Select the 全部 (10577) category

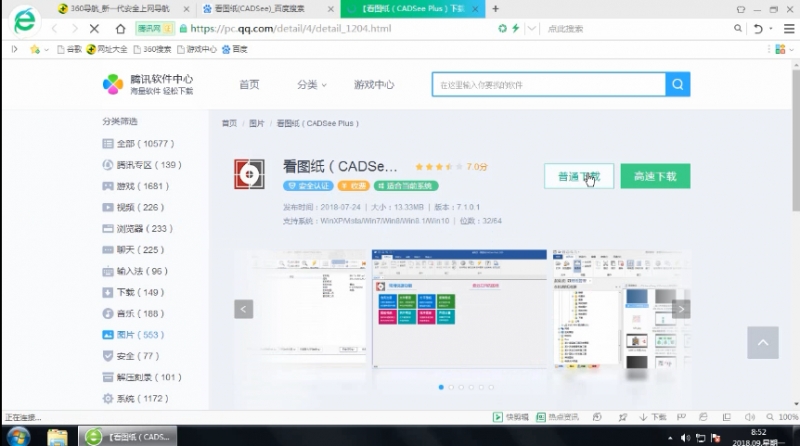click(138, 144)
